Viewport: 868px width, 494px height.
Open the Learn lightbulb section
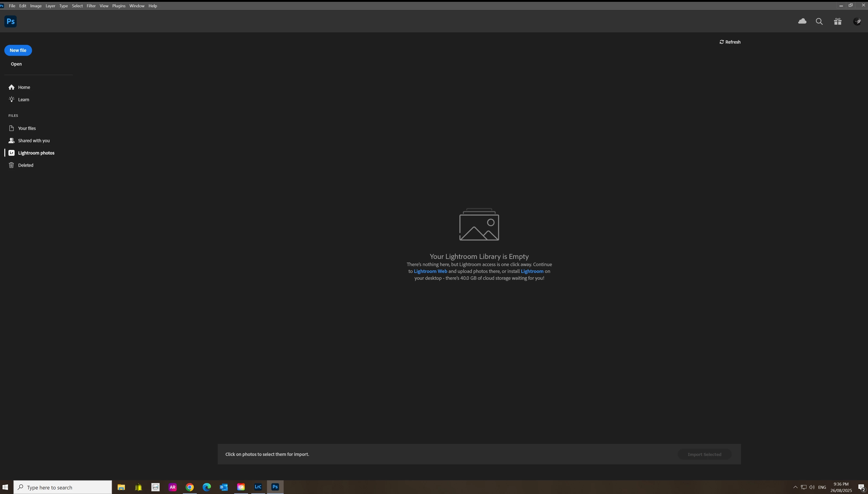[23, 99]
